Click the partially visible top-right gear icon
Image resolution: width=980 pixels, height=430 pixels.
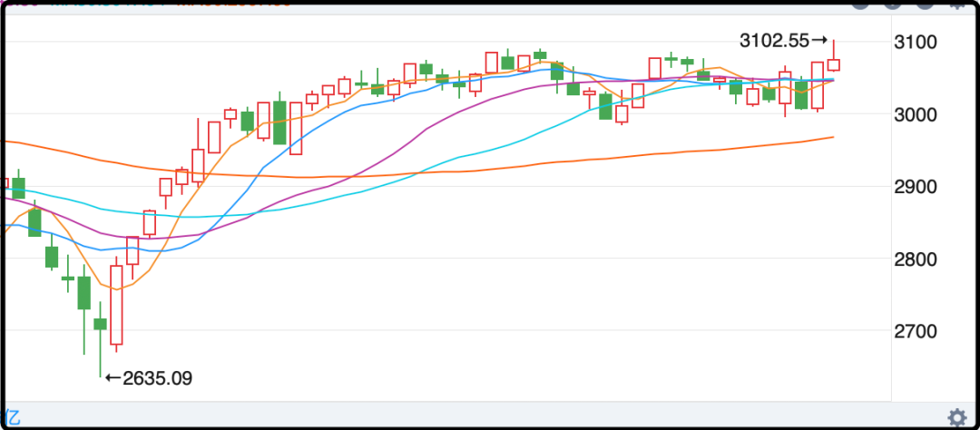957,5
